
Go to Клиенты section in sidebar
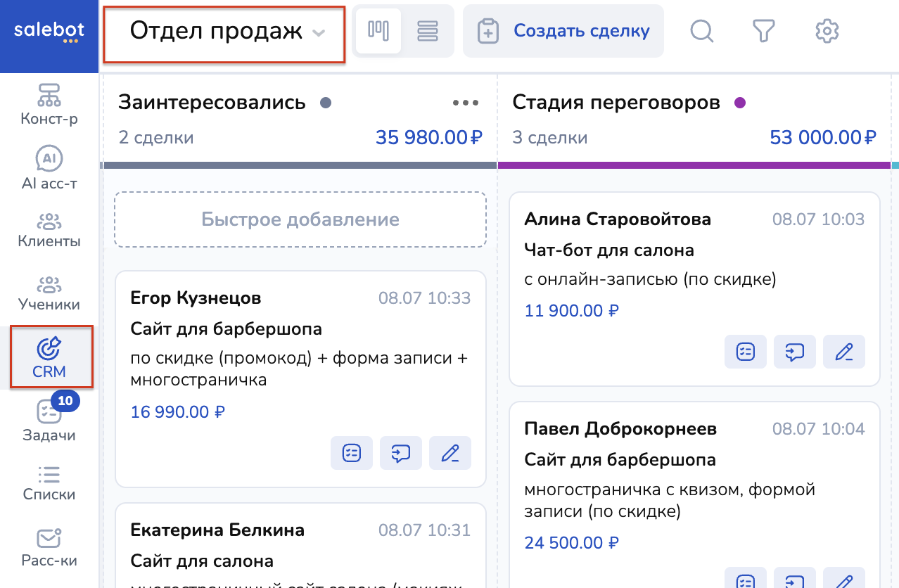coord(49,231)
